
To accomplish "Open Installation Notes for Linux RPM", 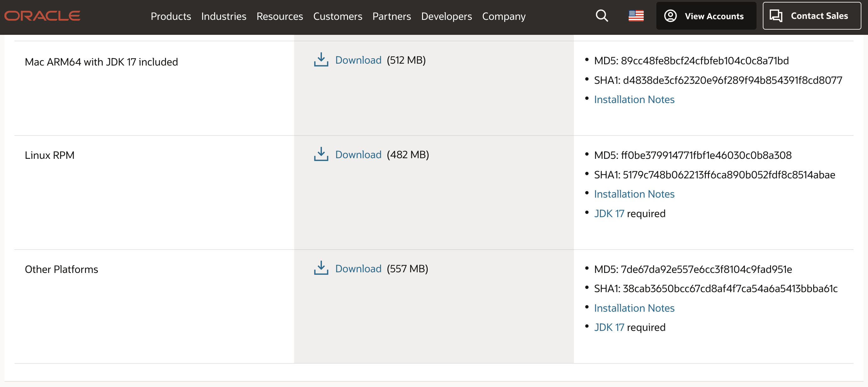I will click(x=634, y=194).
